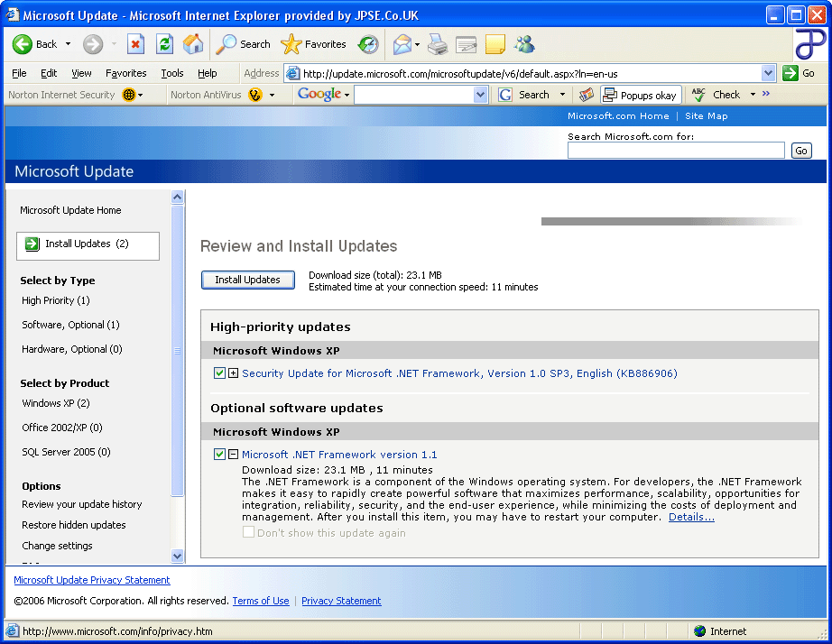Open the Mail icon dropdown arrow
Image resolution: width=832 pixels, height=644 pixels.
417,44
